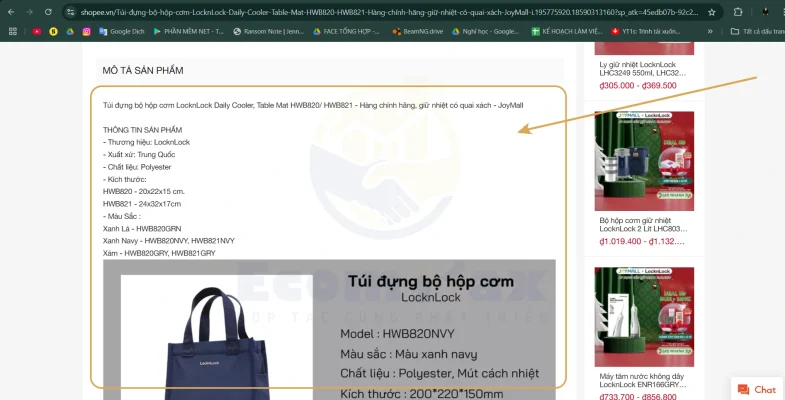This screenshot has width=785, height=400.
Task: Open the yellow circular bookmark icon
Action: [53, 31]
